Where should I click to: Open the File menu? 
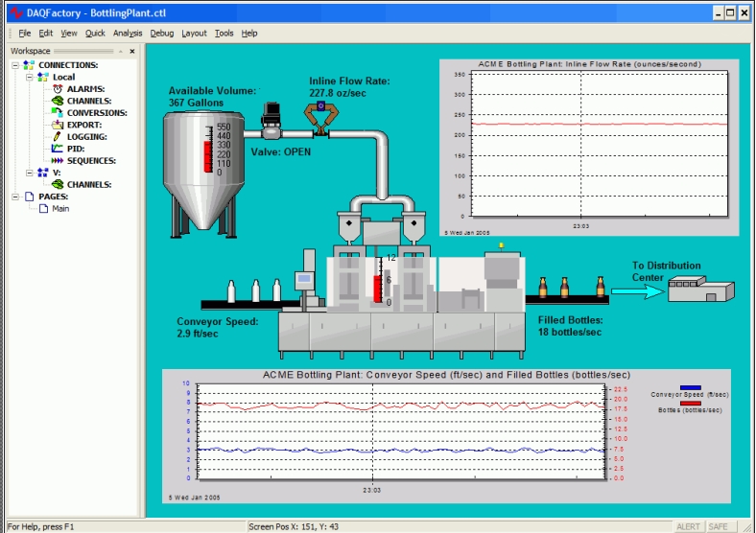pos(25,33)
